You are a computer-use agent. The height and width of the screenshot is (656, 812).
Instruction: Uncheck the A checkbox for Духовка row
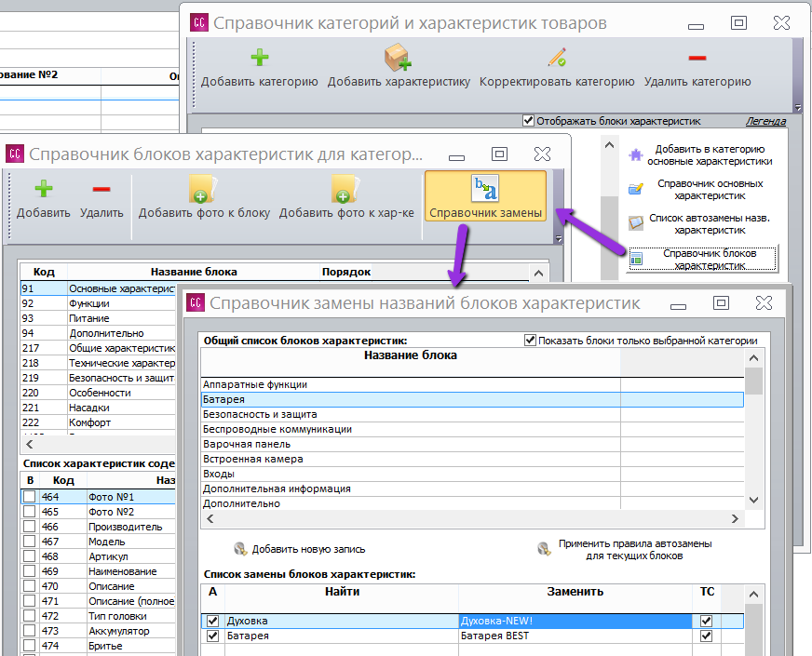point(213,621)
